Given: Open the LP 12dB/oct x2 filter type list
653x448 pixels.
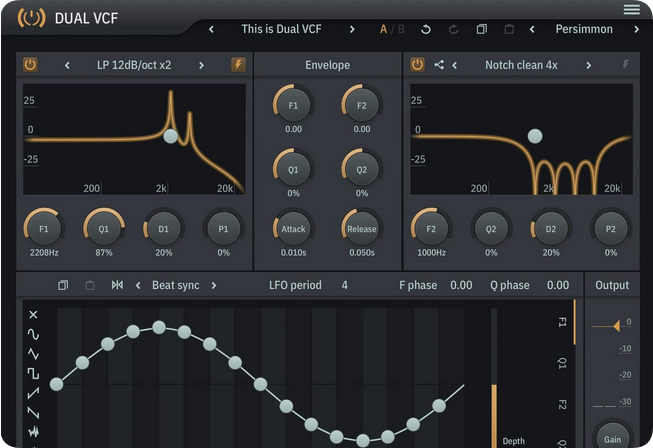Looking at the screenshot, I should click(134, 65).
